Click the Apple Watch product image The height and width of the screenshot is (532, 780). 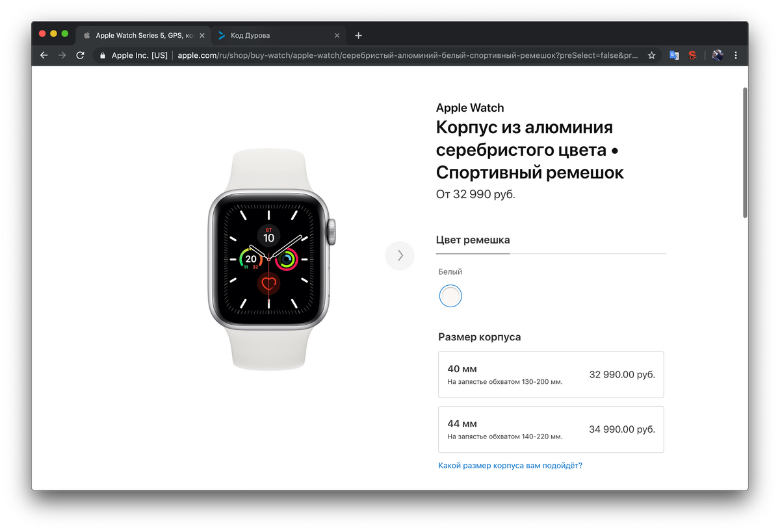click(268, 260)
